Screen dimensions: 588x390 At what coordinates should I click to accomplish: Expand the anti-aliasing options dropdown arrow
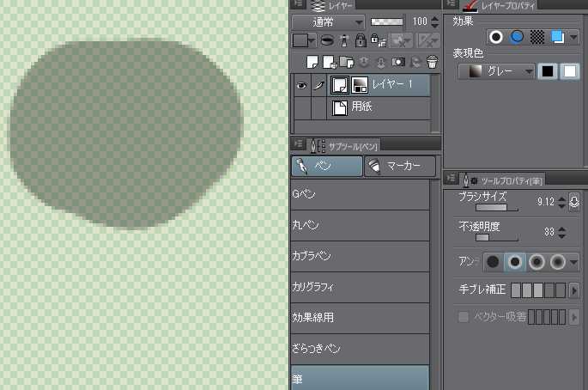[573, 261]
